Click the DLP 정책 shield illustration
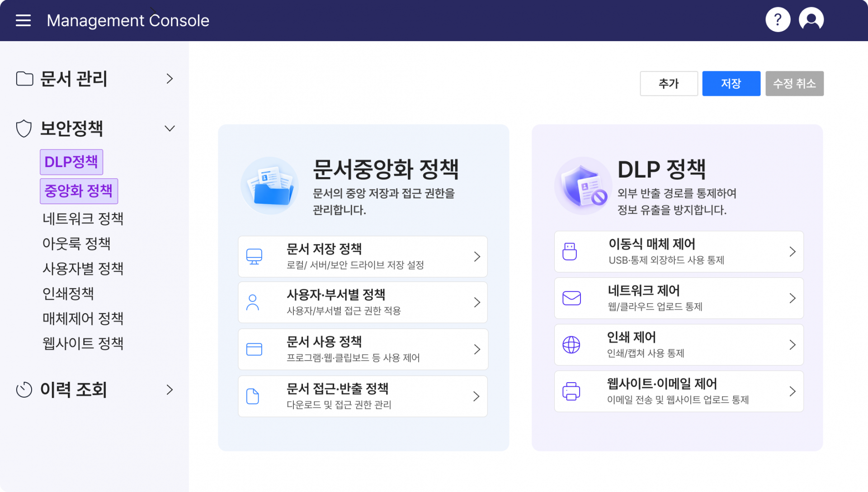This screenshot has height=492, width=868. point(583,186)
